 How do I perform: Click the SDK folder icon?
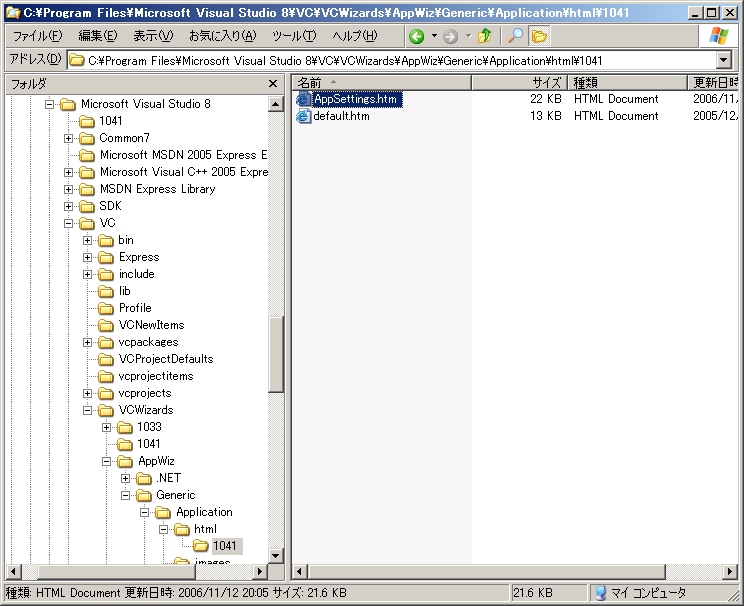tap(87, 206)
